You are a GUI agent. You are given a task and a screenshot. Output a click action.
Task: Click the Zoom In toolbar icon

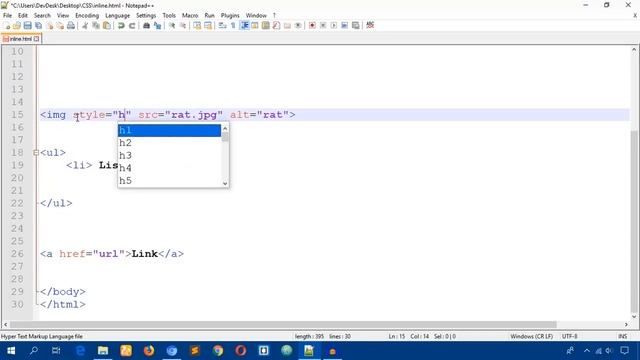(x=171, y=26)
